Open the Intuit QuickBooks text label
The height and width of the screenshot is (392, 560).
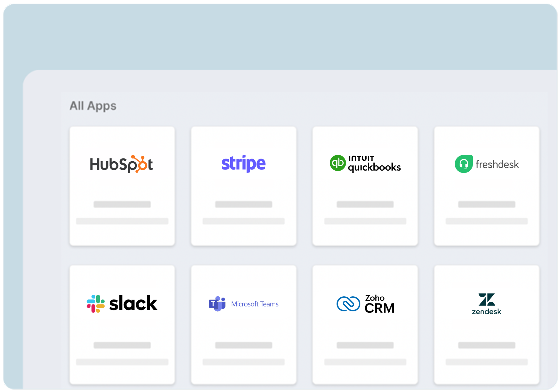pyautogui.click(x=374, y=164)
